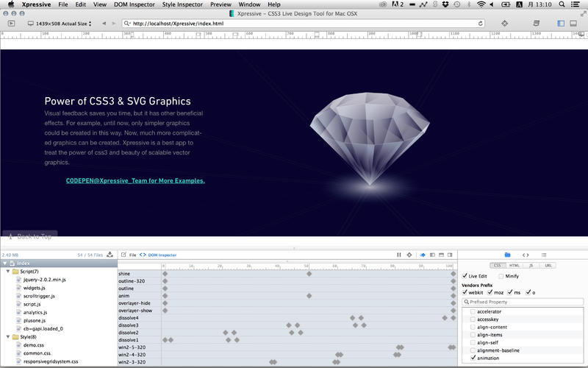Click the URL address field
Viewport: 588px width, 368px height.
coord(304,24)
